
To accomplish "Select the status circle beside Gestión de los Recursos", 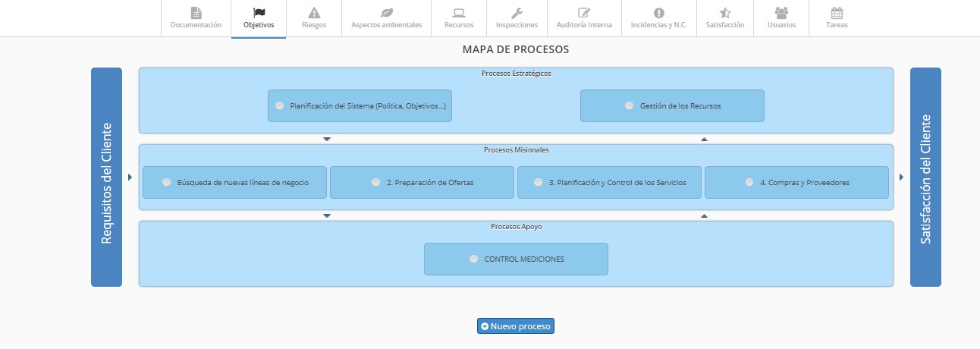I will (x=629, y=106).
